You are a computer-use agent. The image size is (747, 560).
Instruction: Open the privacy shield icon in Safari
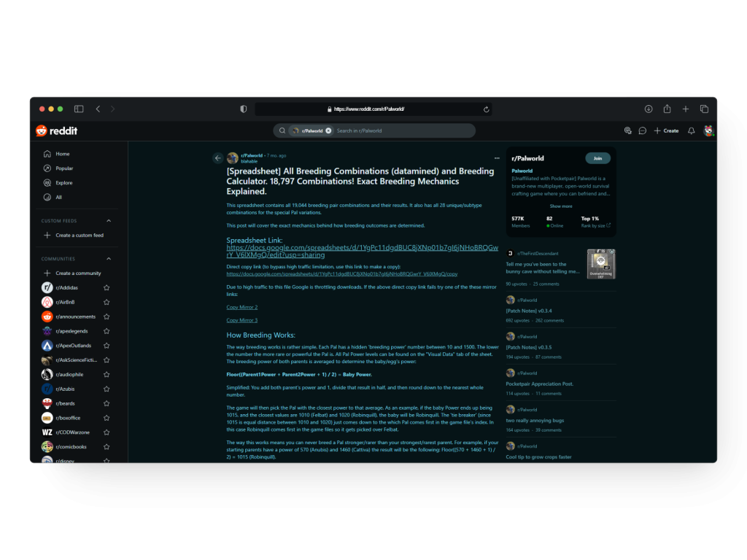244,109
